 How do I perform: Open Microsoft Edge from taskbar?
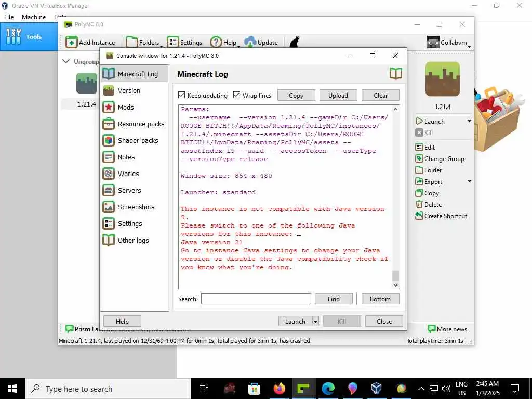pyautogui.click(x=328, y=389)
